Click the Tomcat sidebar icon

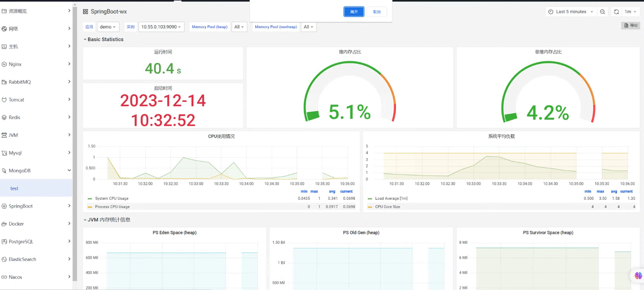point(4,100)
